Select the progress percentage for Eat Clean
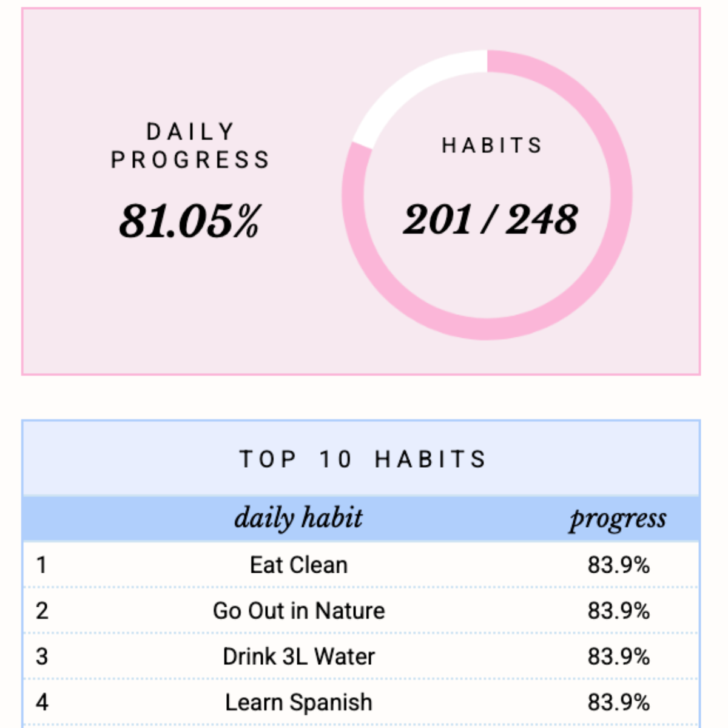Image resolution: width=728 pixels, height=728 pixels. click(x=618, y=565)
